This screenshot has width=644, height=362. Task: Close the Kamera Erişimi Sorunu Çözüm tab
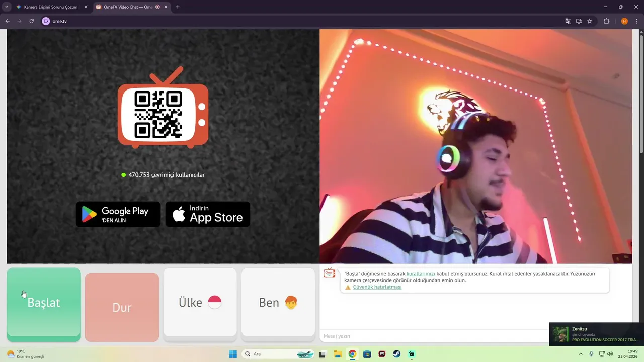(86, 7)
